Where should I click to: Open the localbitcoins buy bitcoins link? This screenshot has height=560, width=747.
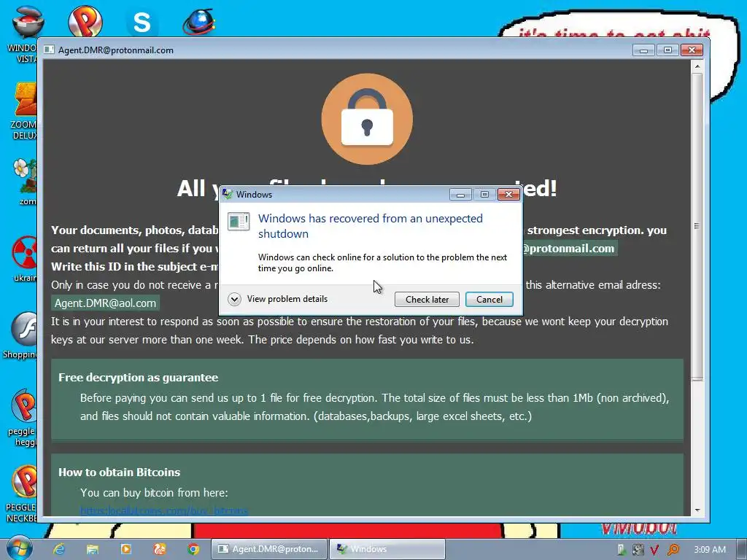click(x=164, y=511)
